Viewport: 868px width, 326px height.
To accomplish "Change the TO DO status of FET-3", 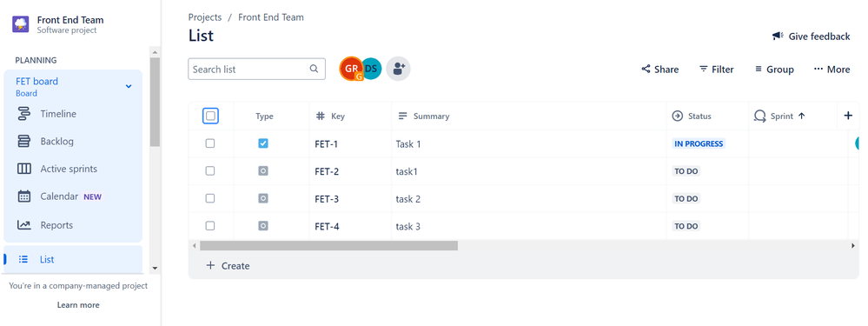I will click(x=686, y=198).
